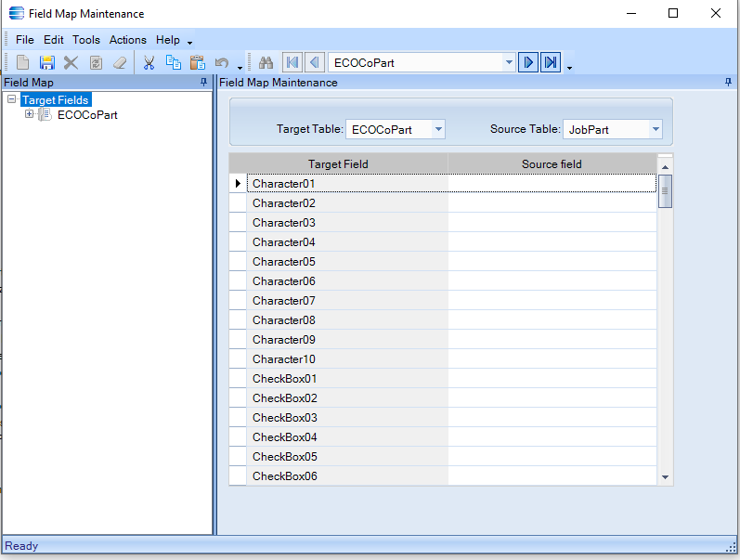The height and width of the screenshot is (560, 740).
Task: Select Target Fields in the tree
Action: click(56, 99)
